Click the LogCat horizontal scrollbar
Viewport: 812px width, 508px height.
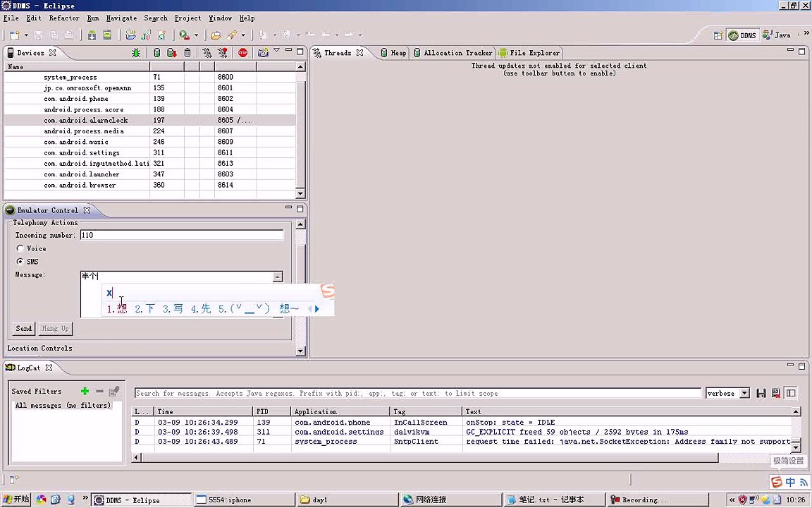pyautogui.click(x=430, y=458)
